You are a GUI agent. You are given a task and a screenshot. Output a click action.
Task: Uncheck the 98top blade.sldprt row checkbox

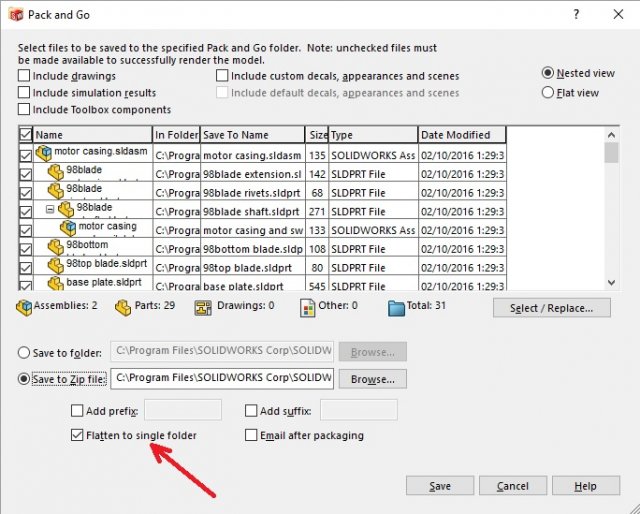point(25,268)
